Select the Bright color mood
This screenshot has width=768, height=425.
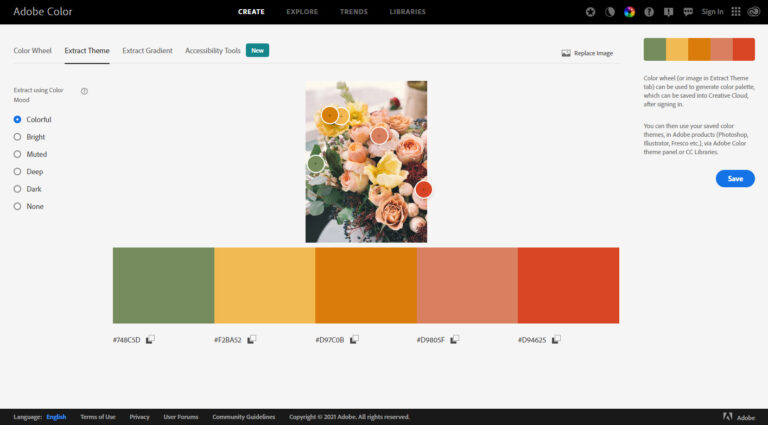[17, 137]
